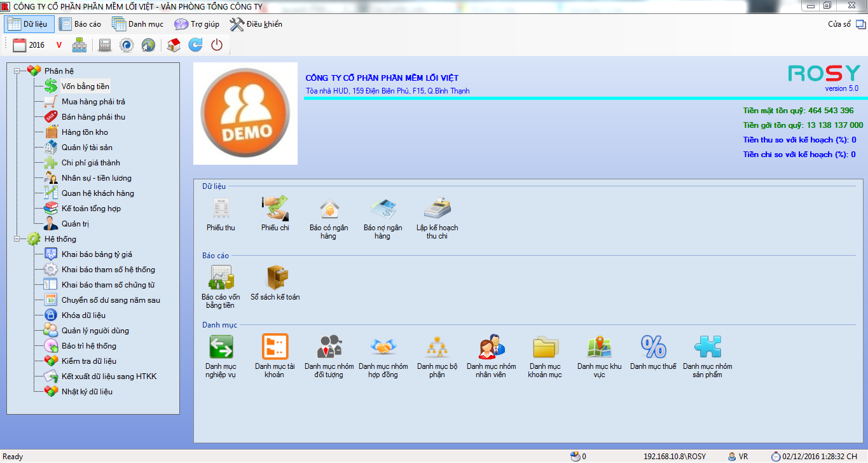
Task: Click the DEMO company logo image
Action: tap(245, 113)
